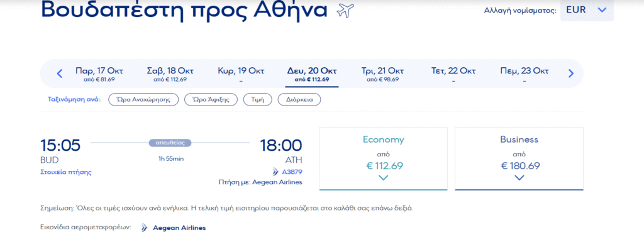This screenshot has height=240, width=644.
Task: Click the Aegean Airlines carrier icon in the legend
Action: click(144, 227)
